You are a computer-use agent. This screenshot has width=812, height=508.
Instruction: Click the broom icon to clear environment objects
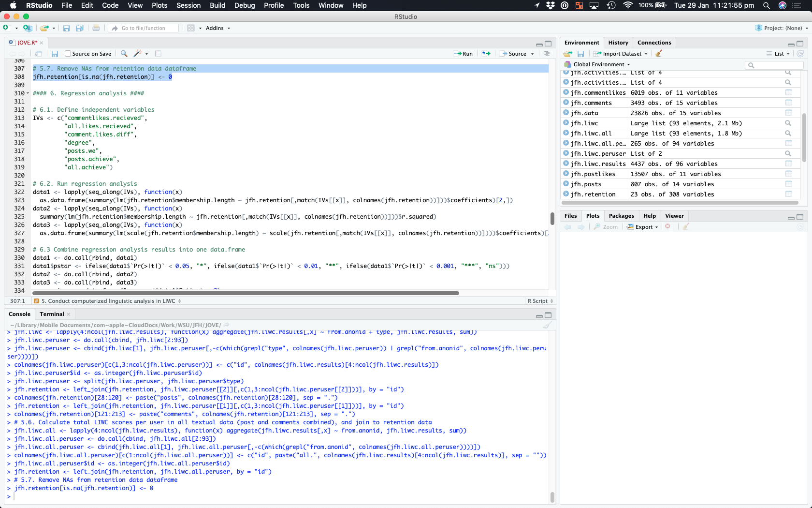[x=659, y=54]
